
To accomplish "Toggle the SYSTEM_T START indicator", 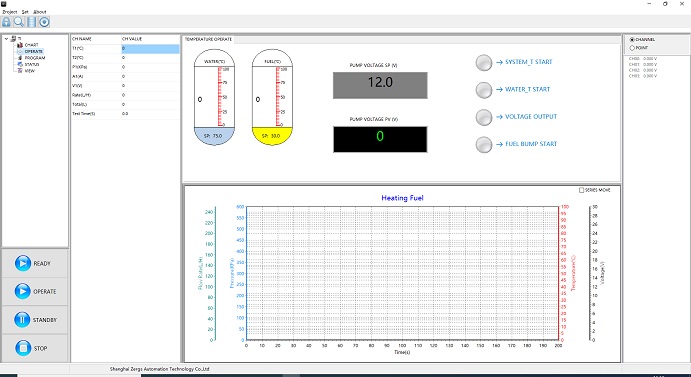I will pos(484,63).
